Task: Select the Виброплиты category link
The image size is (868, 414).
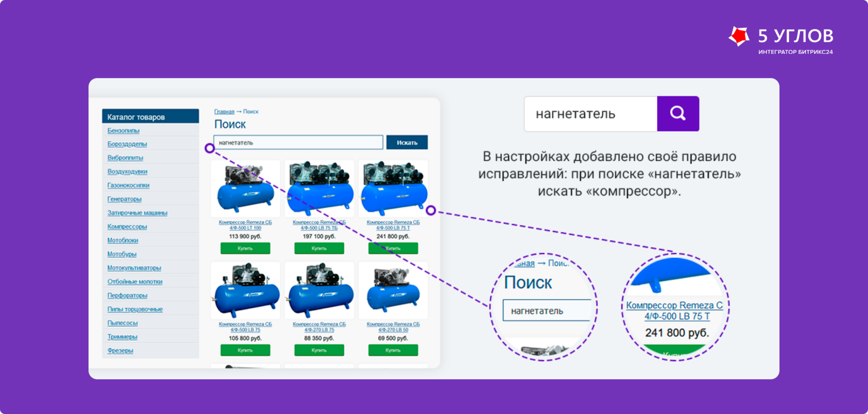Action: (125, 158)
